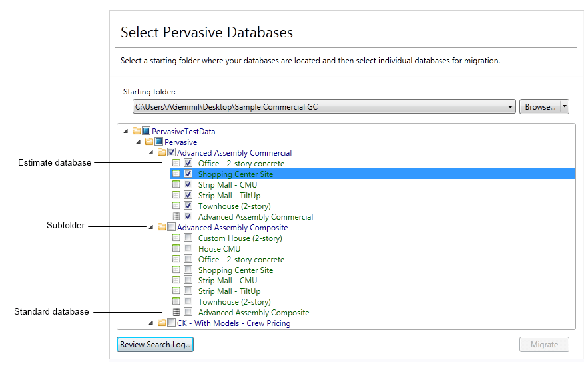The height and width of the screenshot is (366, 588).
Task: Click estimate icon beside House CMU
Action: pyautogui.click(x=176, y=248)
